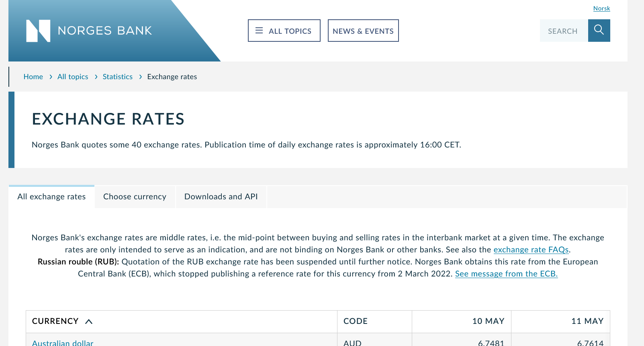Select the All exchange rates tab

click(51, 197)
